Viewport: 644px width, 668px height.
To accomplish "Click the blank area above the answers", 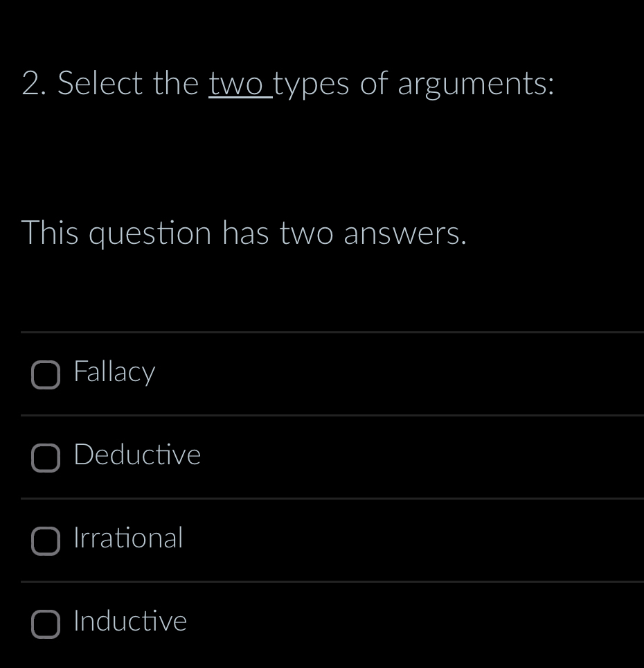I will pyautogui.click(x=322, y=298).
